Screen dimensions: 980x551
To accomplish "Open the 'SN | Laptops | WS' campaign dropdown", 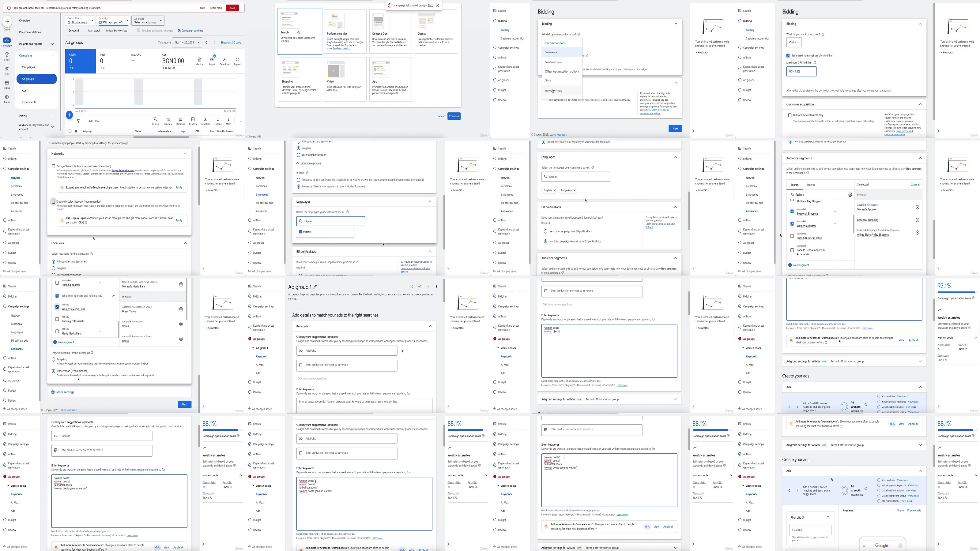I will [113, 21].
